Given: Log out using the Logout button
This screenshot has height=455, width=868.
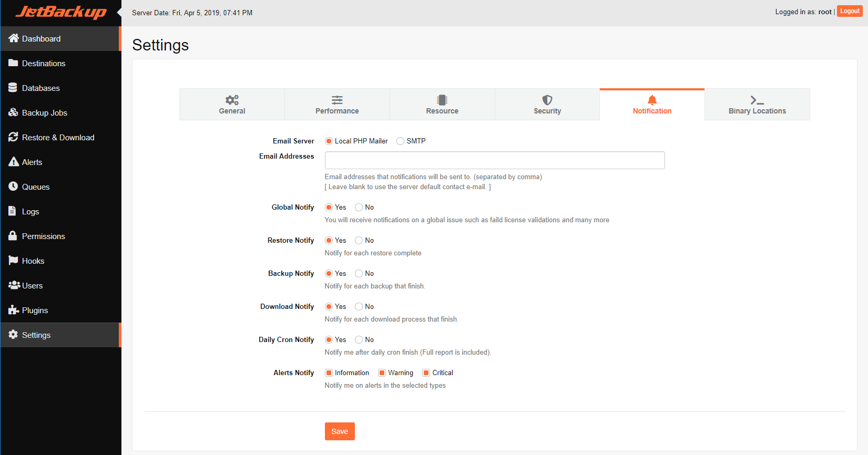Looking at the screenshot, I should pyautogui.click(x=850, y=11).
